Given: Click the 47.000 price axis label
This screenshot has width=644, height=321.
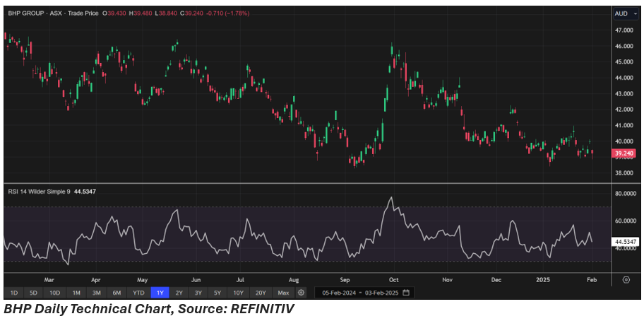Looking at the screenshot, I should (624, 30).
